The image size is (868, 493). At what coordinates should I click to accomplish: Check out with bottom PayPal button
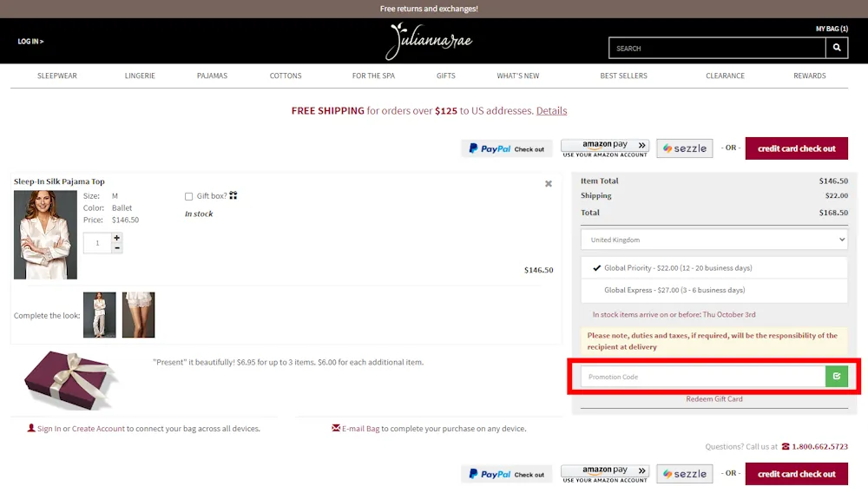point(507,474)
